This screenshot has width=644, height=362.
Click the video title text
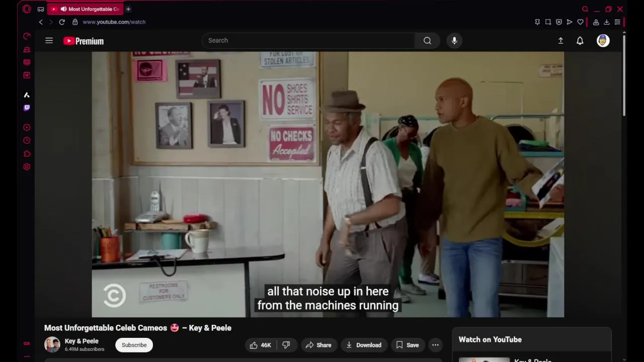click(138, 328)
